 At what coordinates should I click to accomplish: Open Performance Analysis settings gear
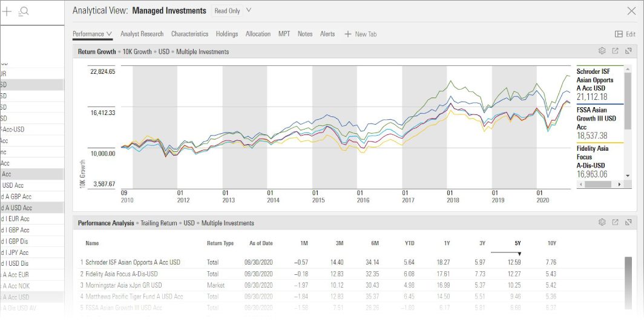point(602,223)
